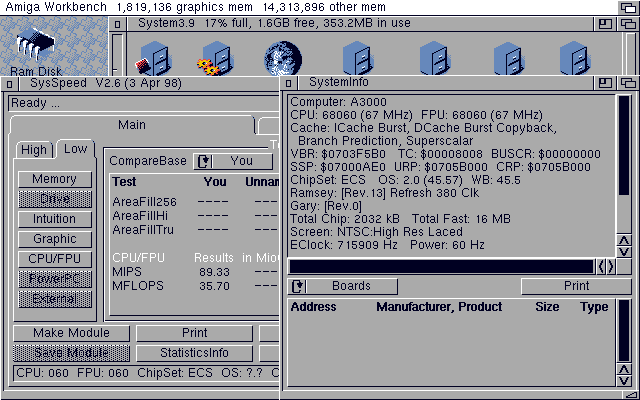The height and width of the screenshot is (400, 640).
Task: Open the first drawer icon with red tool
Action: (x=153, y=58)
